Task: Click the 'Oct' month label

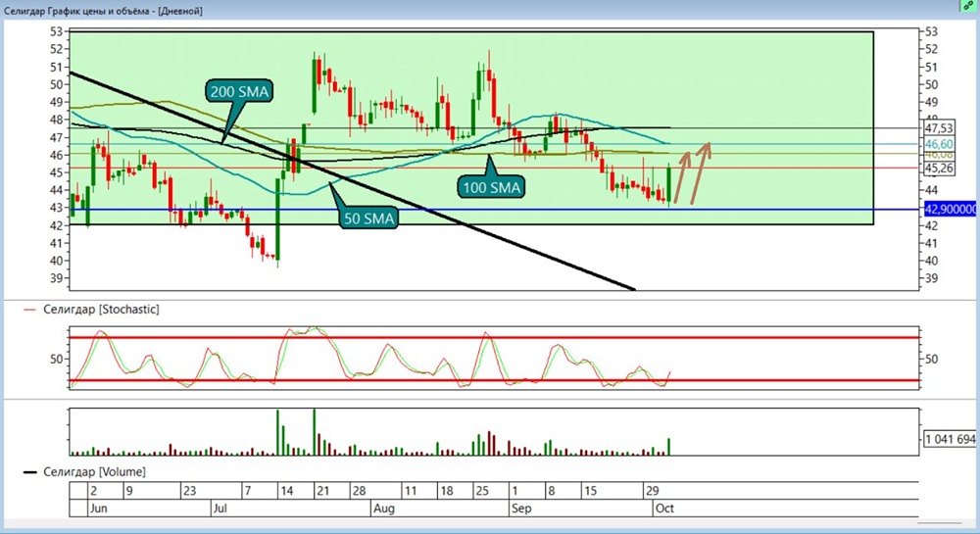Action: point(664,509)
